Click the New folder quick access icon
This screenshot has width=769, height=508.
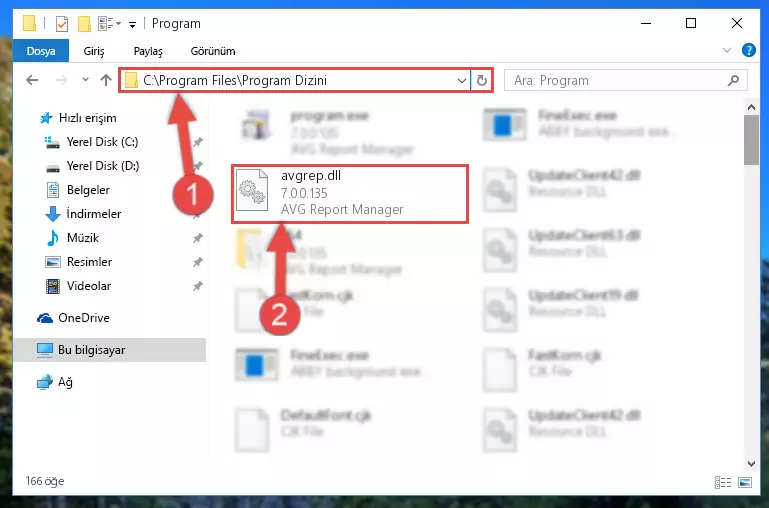click(x=84, y=24)
